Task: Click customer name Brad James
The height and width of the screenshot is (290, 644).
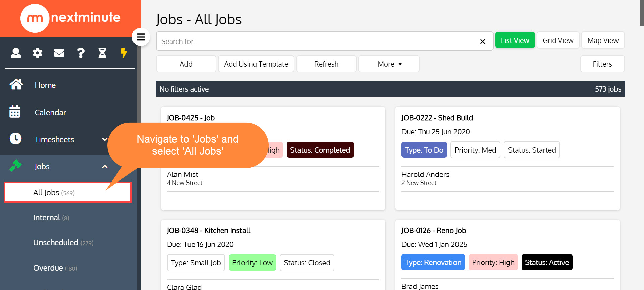Action: coord(420,286)
